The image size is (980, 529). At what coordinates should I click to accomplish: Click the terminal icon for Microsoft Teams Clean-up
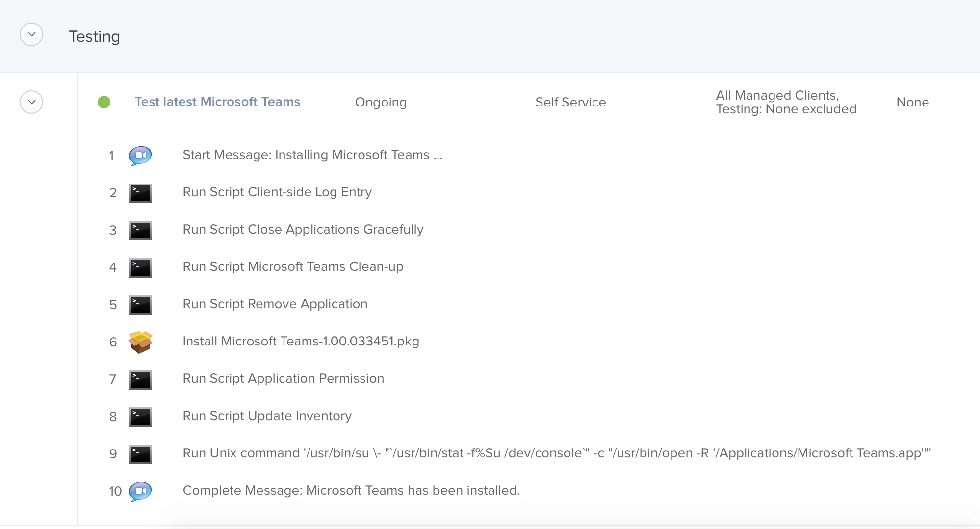coord(140,267)
